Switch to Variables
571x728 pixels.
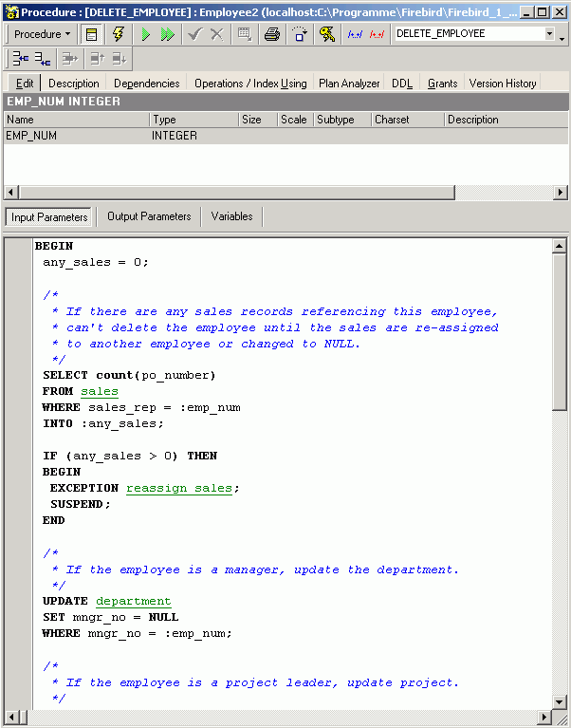(x=231, y=216)
